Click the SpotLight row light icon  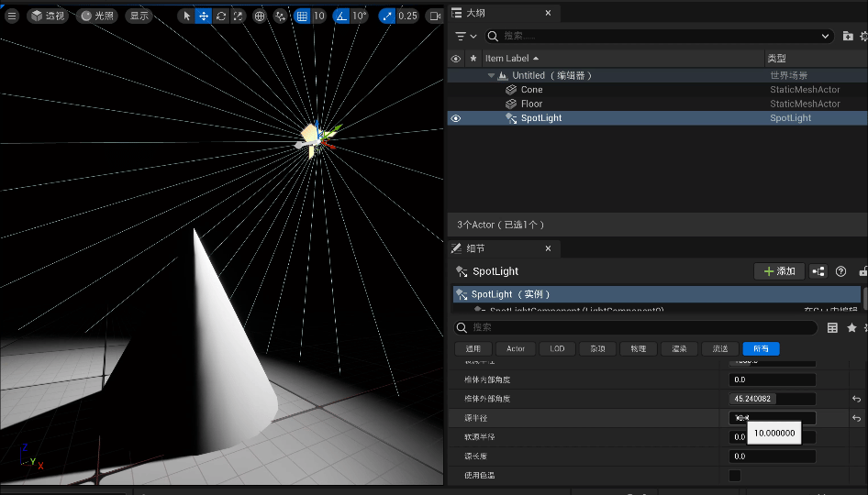pyautogui.click(x=511, y=118)
